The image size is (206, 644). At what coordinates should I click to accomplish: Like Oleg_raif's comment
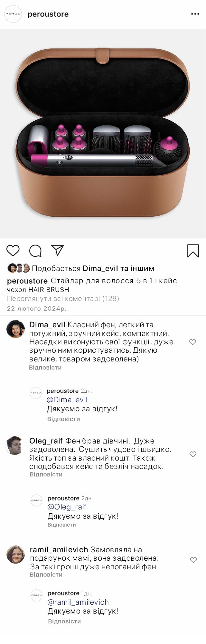coord(193,454)
